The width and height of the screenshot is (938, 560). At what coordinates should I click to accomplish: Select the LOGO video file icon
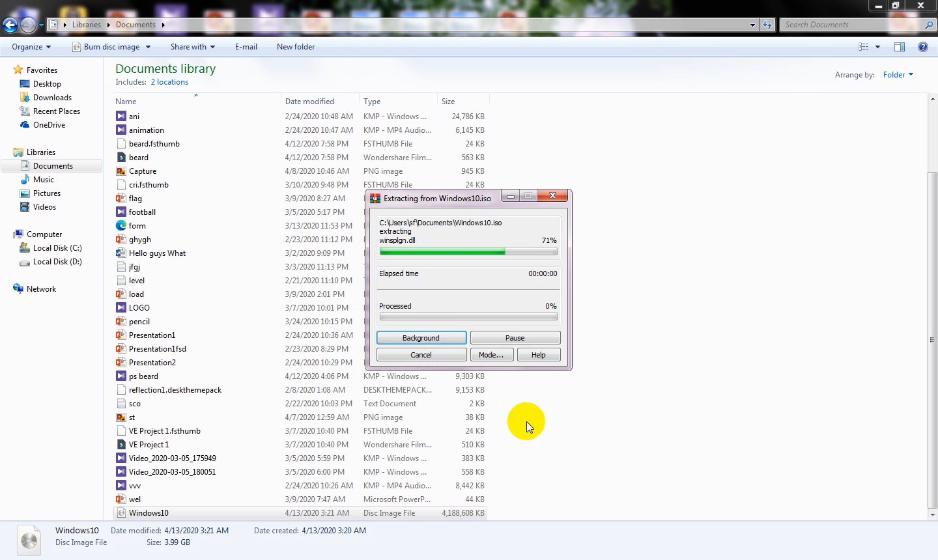(x=121, y=308)
